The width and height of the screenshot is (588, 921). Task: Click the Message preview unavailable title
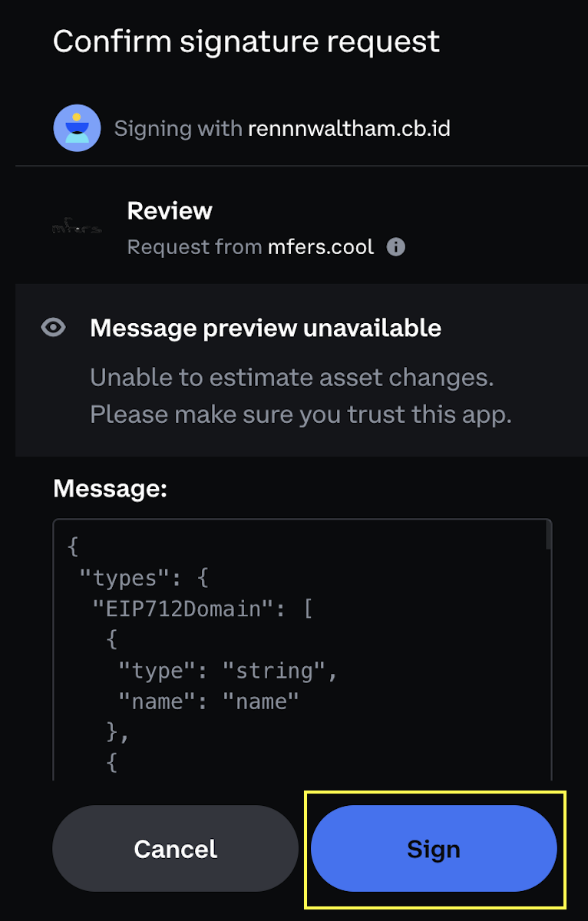[266, 328]
